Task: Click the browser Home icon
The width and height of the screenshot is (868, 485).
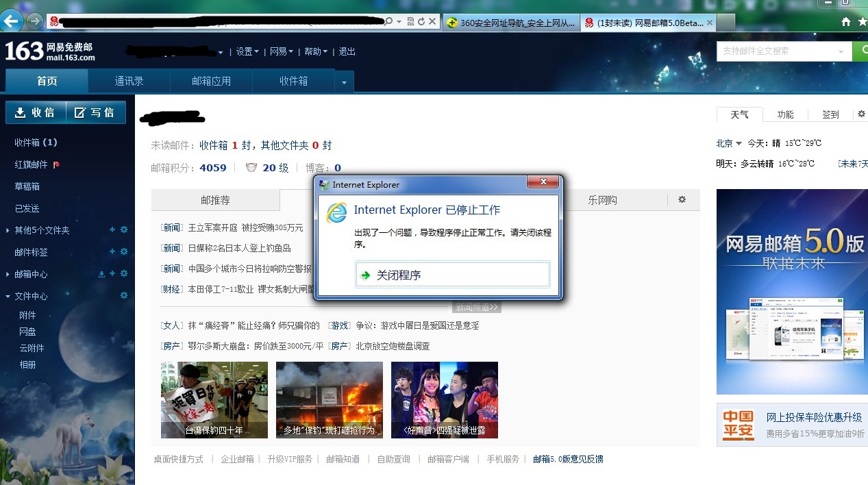Action: [x=847, y=22]
